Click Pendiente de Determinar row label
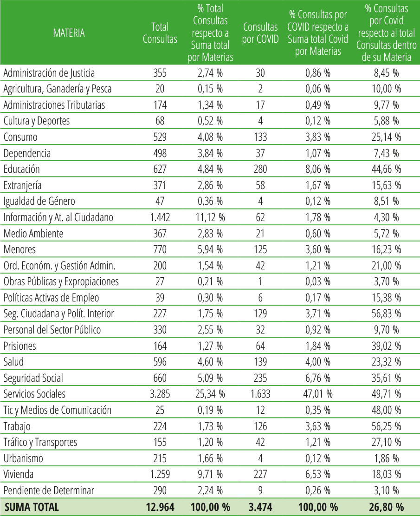The image size is (420, 516). tap(49, 490)
